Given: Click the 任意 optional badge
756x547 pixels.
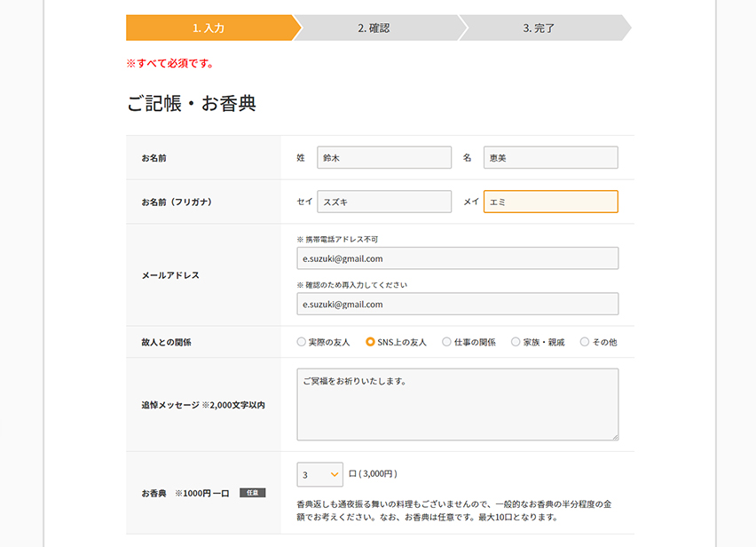Looking at the screenshot, I should coord(253,493).
